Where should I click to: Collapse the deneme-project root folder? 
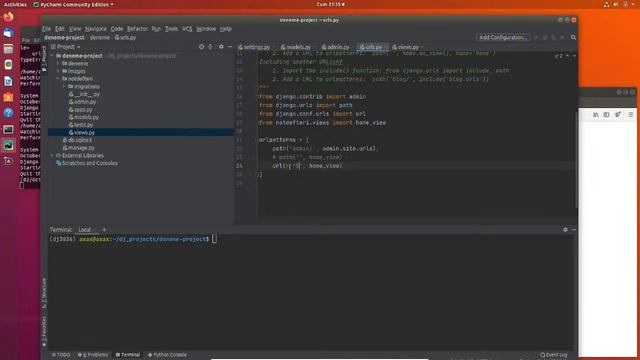(x=52, y=56)
